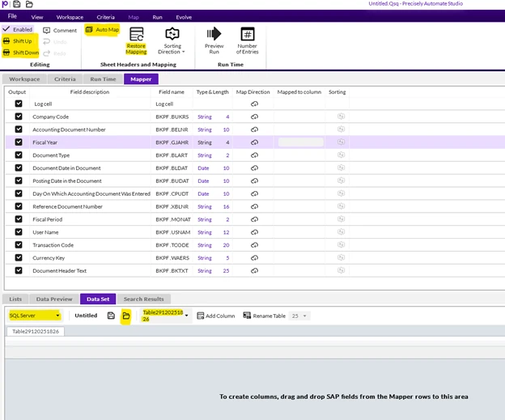
Task: Switch to Search Results tab
Action: (143, 299)
